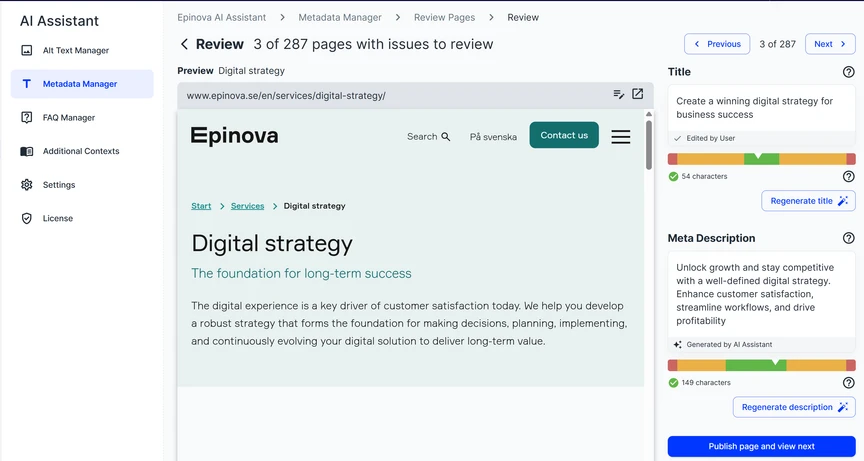Open the help icon next to Title
864x461 pixels.
pos(849,72)
